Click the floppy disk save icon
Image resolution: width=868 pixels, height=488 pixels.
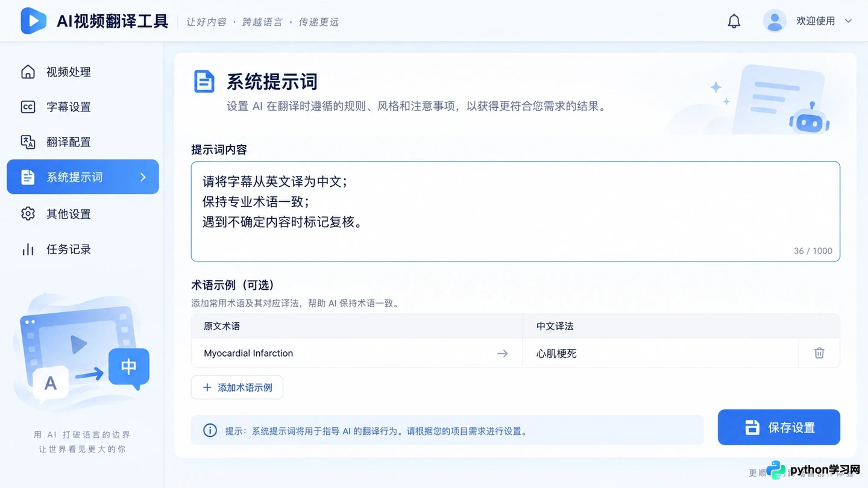tap(752, 427)
